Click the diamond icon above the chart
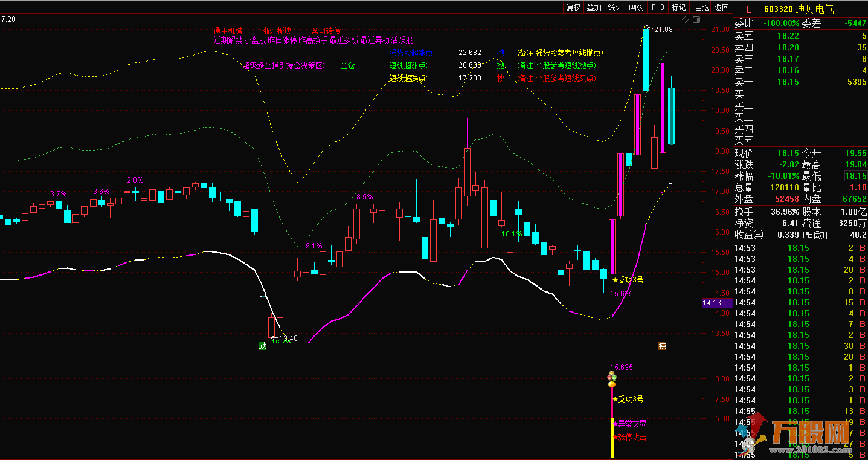 [686, 20]
